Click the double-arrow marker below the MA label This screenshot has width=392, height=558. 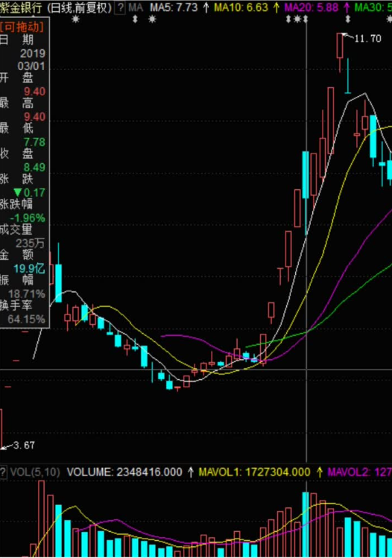pos(135,19)
